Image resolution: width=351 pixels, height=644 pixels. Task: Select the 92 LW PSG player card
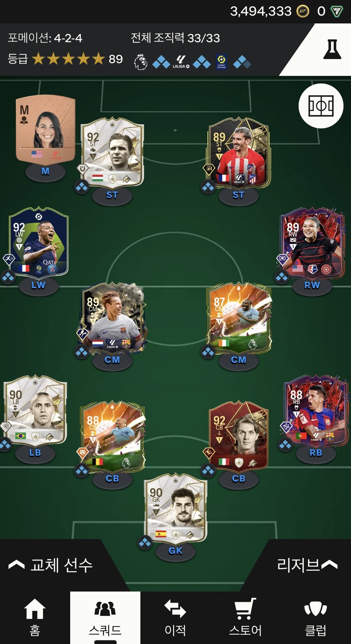tap(38, 243)
